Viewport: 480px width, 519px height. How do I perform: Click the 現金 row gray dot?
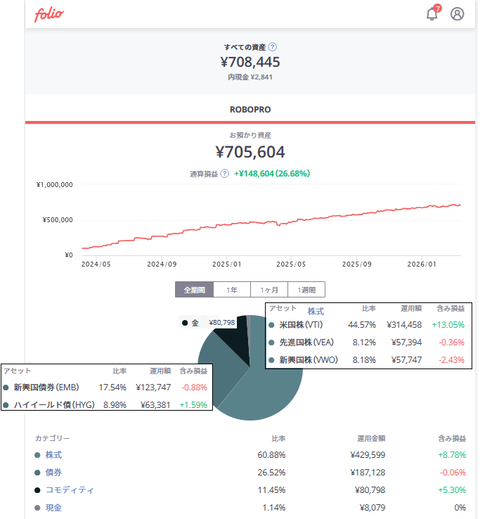coord(37,508)
